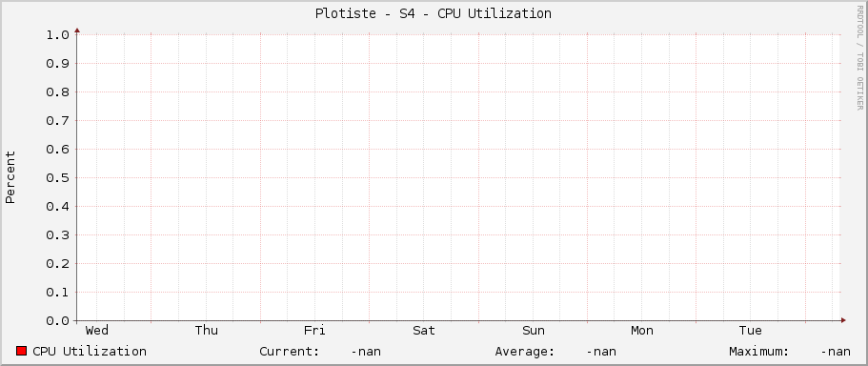Click the red CPU Utilization legend swatch
Screen dimensions: 868x366
[x=22, y=351]
